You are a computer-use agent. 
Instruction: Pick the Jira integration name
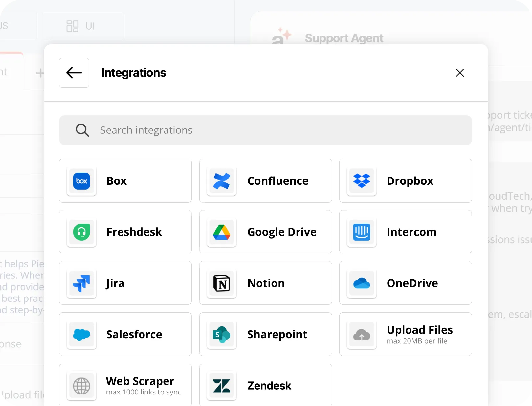(x=115, y=283)
